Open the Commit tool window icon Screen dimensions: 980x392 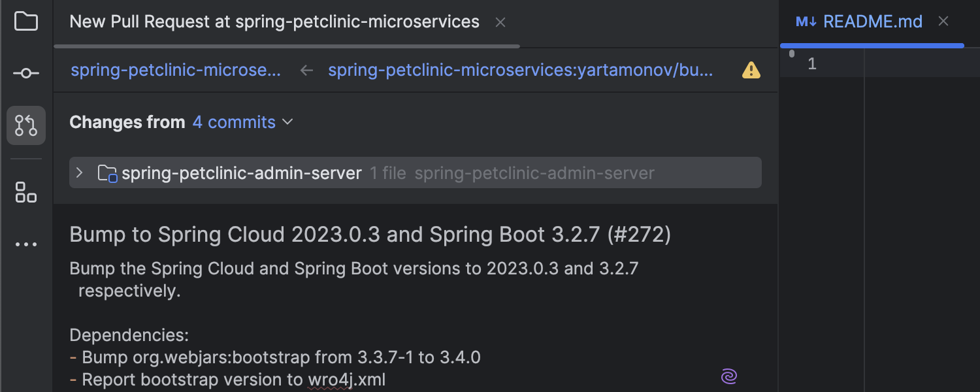[25, 73]
